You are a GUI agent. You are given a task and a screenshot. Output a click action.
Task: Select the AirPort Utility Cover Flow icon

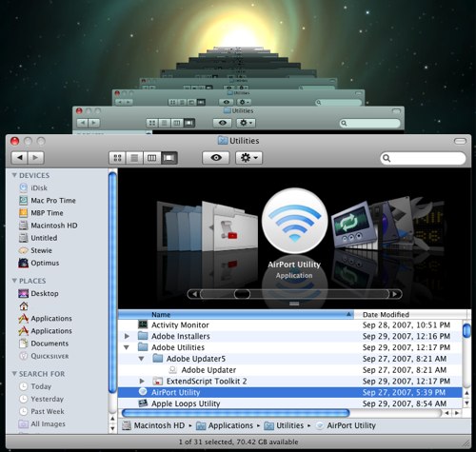(x=294, y=221)
